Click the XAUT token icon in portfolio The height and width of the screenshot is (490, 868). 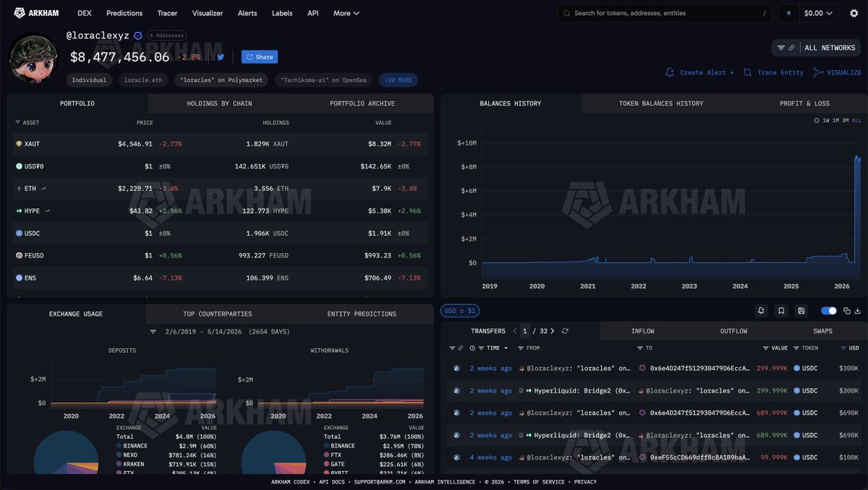[19, 144]
